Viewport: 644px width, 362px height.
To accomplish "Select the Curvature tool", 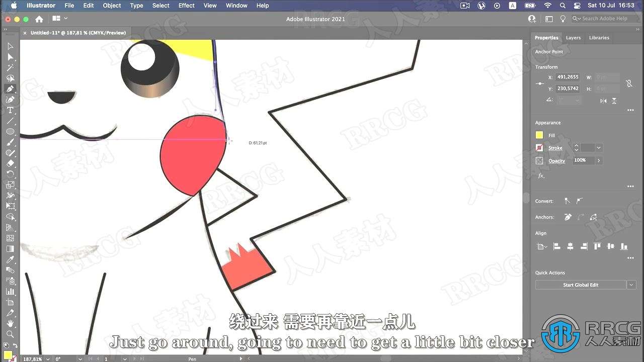I will click(10, 100).
